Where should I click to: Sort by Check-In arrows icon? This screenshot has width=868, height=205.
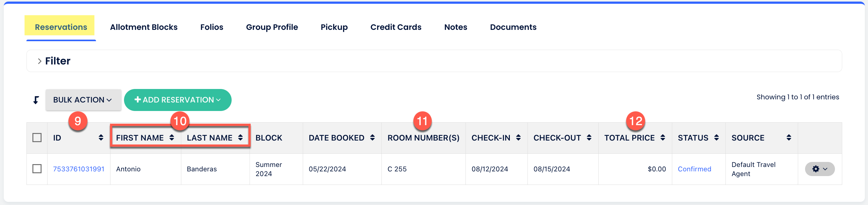tap(518, 137)
